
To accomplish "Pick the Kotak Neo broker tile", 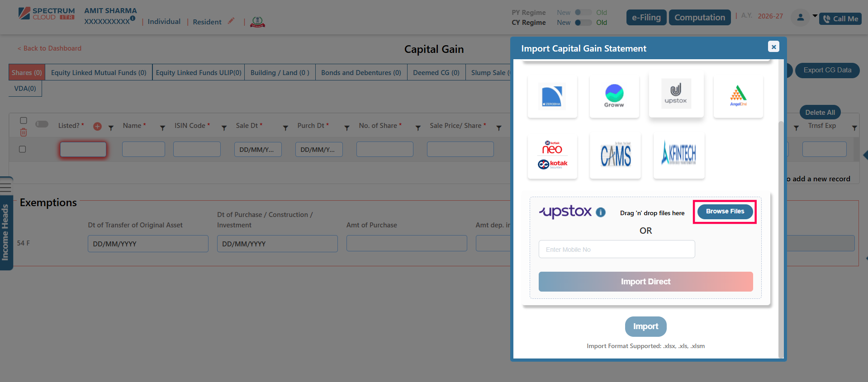I will [x=552, y=155].
